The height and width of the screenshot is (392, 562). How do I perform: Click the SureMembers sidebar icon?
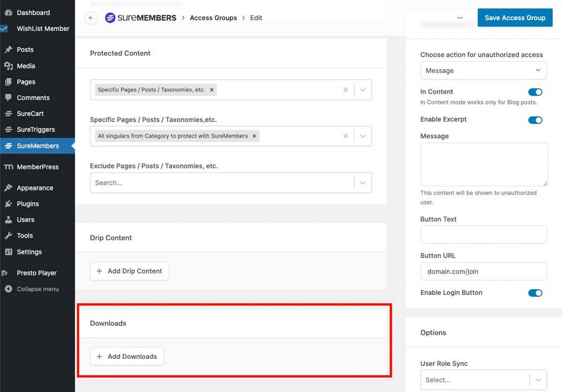point(8,146)
